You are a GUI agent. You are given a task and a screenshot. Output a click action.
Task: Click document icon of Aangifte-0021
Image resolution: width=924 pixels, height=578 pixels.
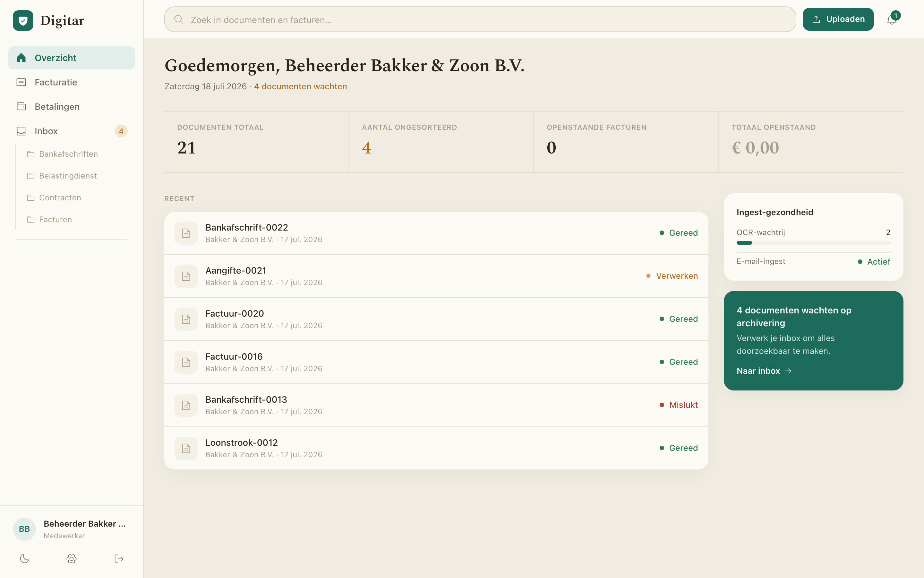186,276
